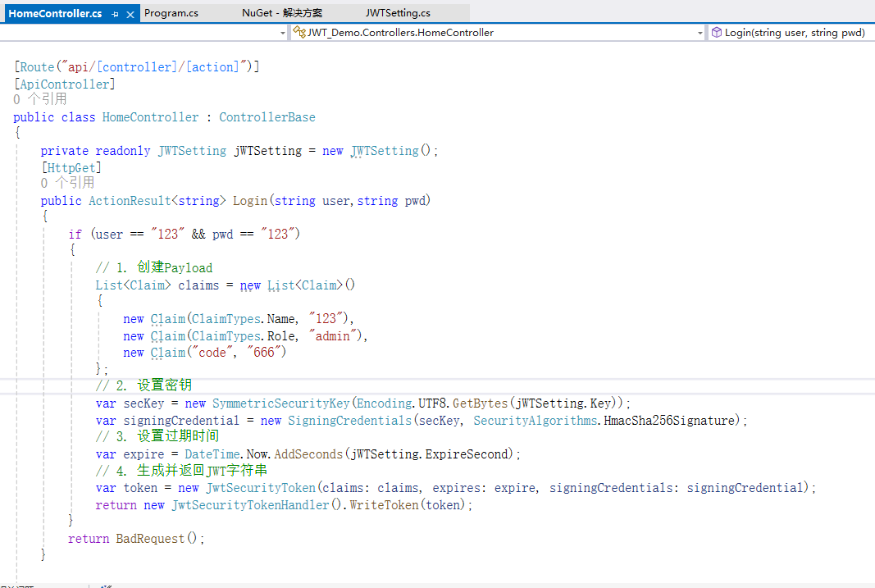Switch to the JWTSetting.cs tab

(x=399, y=13)
